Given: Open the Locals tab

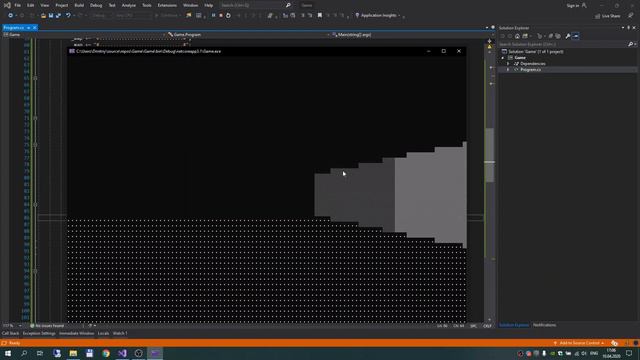Looking at the screenshot, I should (x=103, y=333).
